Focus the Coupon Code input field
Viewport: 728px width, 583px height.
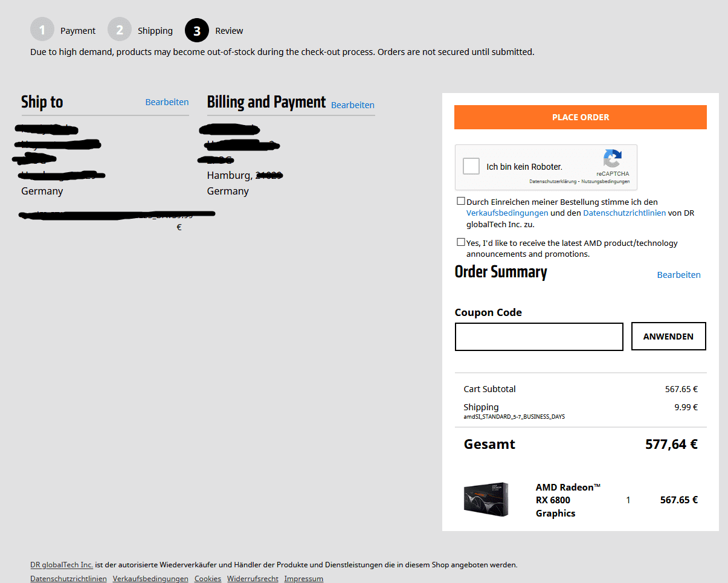pyautogui.click(x=538, y=337)
